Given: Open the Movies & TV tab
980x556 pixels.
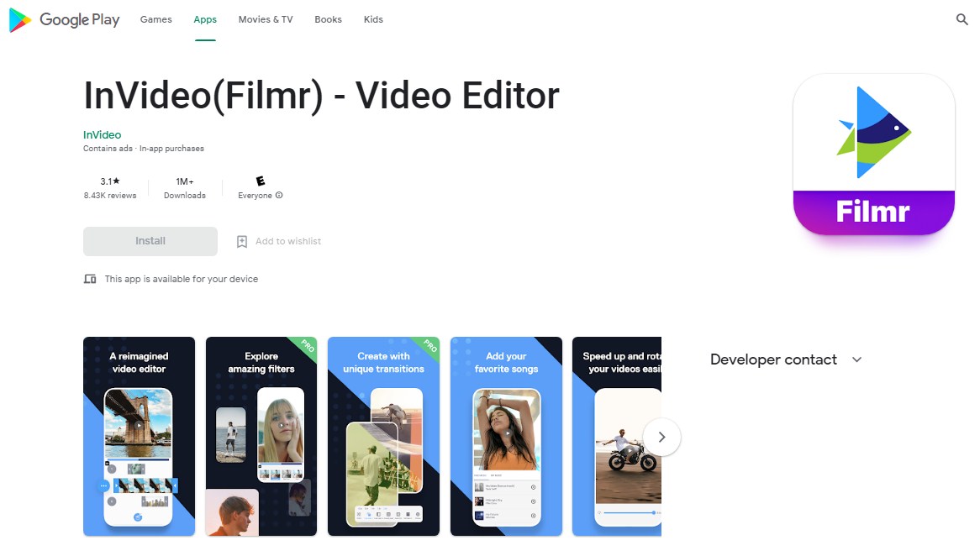Looking at the screenshot, I should click(266, 19).
